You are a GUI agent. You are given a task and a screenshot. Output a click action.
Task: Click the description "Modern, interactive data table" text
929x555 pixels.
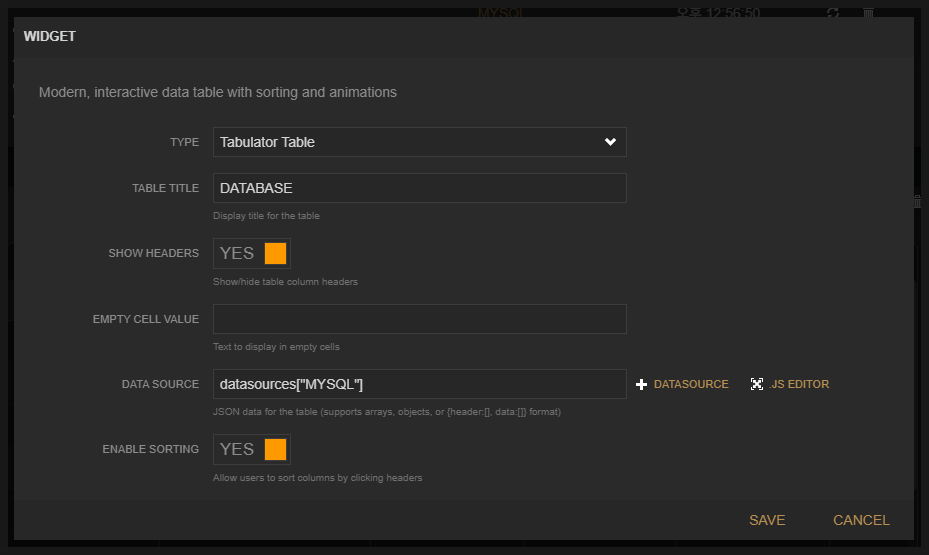[217, 92]
